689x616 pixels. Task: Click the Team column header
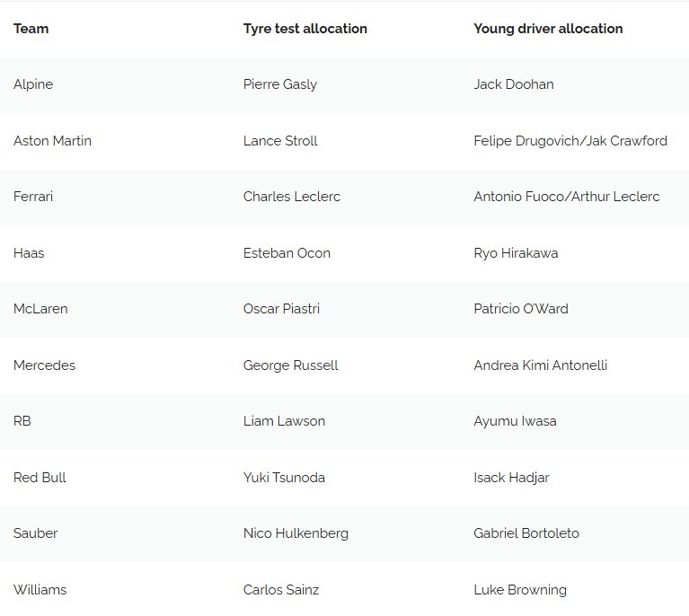coord(31,29)
